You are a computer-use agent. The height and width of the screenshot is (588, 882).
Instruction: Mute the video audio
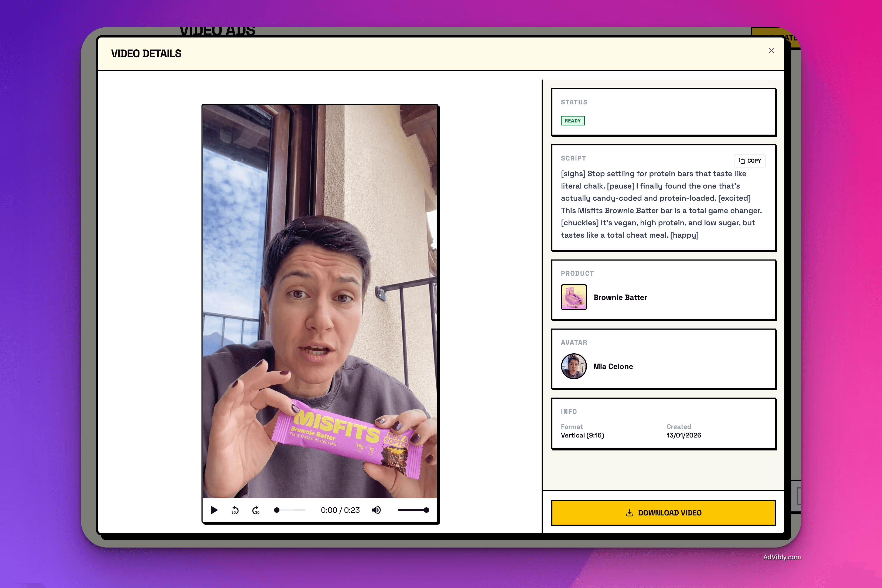pos(377,510)
